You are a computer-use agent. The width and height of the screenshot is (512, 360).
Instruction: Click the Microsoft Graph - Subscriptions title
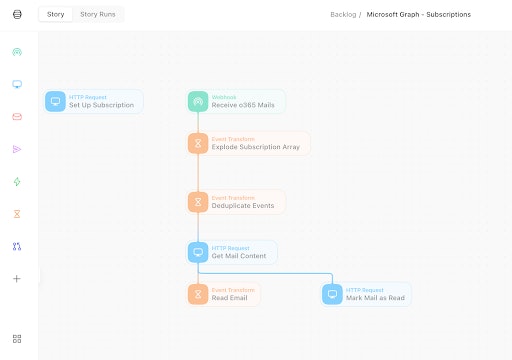click(x=419, y=14)
